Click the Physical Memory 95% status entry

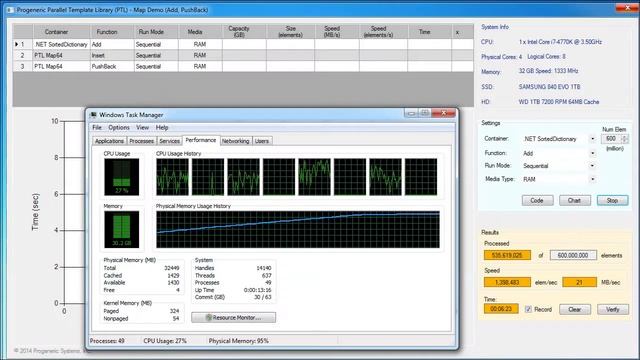click(x=239, y=341)
